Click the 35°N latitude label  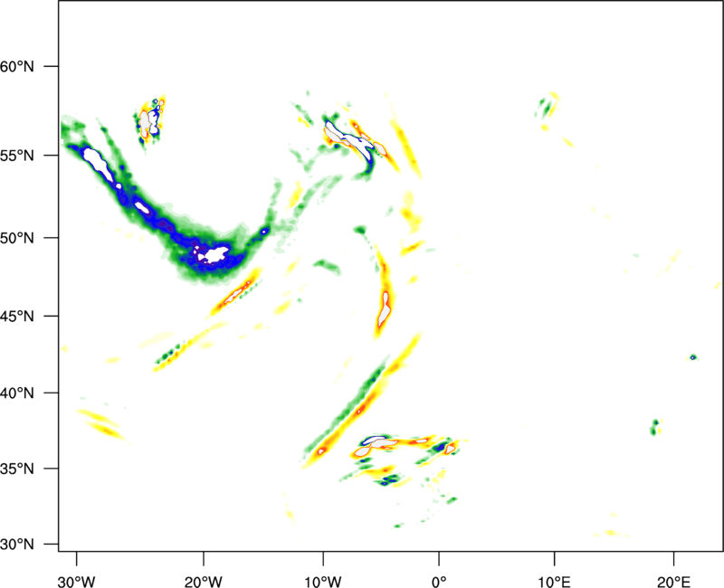17,469
